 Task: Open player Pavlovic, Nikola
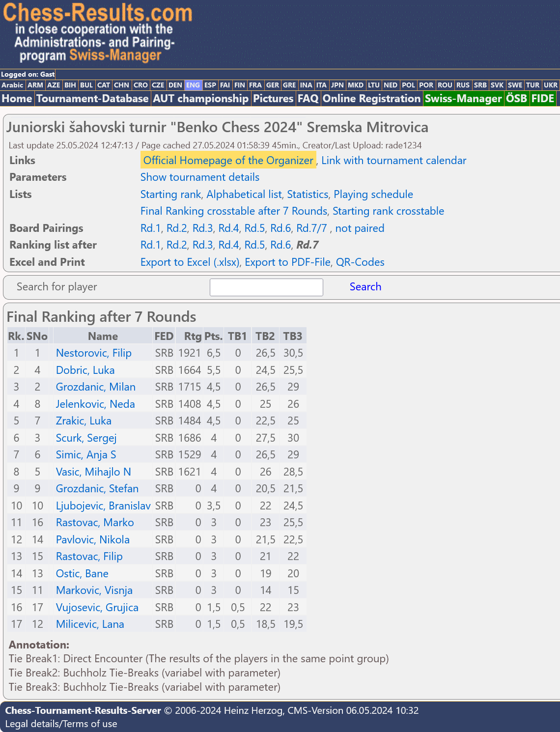pyautogui.click(x=93, y=539)
